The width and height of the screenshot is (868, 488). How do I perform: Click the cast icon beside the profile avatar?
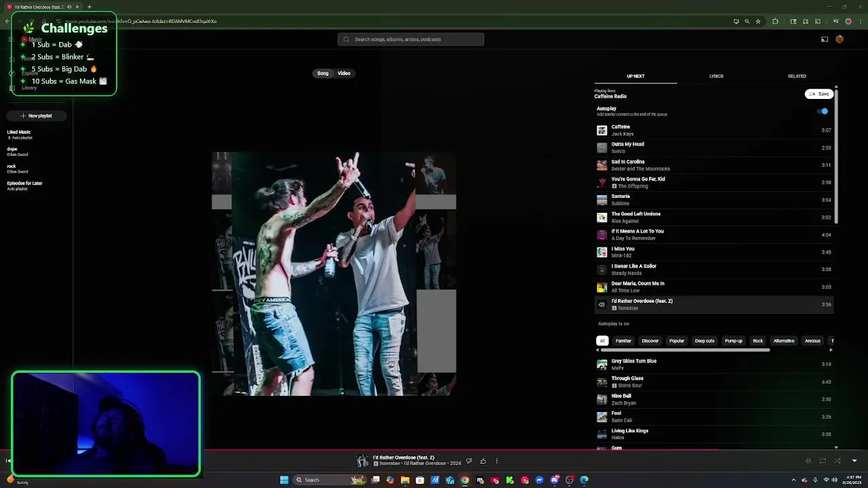tap(825, 39)
